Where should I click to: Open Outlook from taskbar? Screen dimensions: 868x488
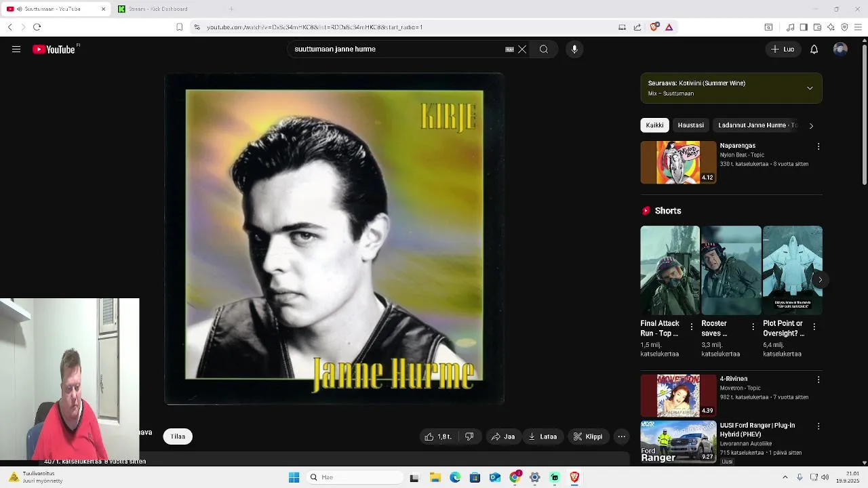coord(495,478)
